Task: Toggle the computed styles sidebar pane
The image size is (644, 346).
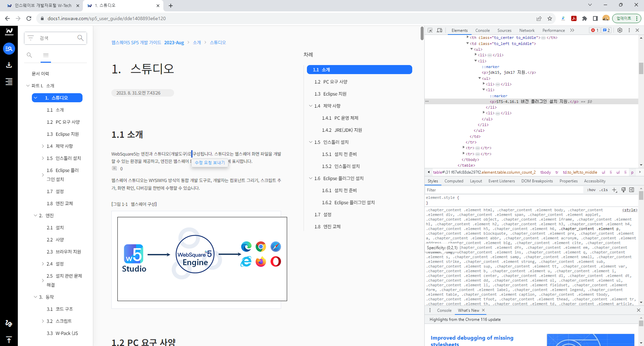Action: 632,190
